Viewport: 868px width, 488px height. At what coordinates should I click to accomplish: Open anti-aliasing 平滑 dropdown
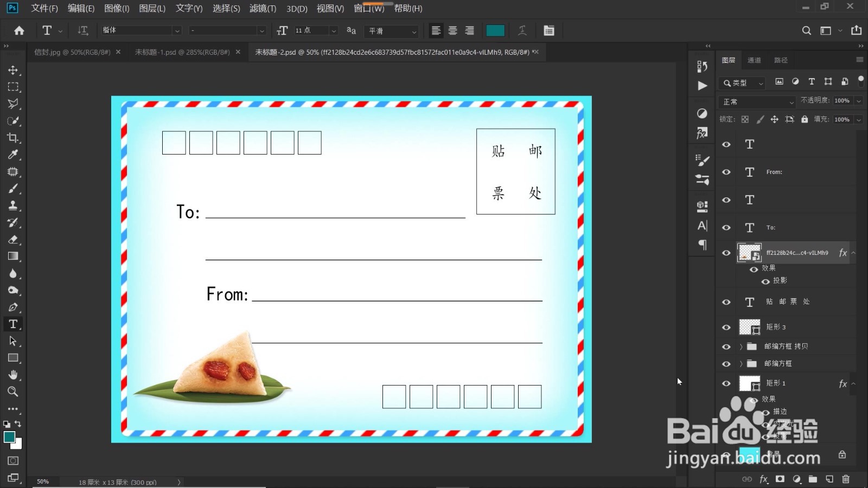[x=392, y=31]
